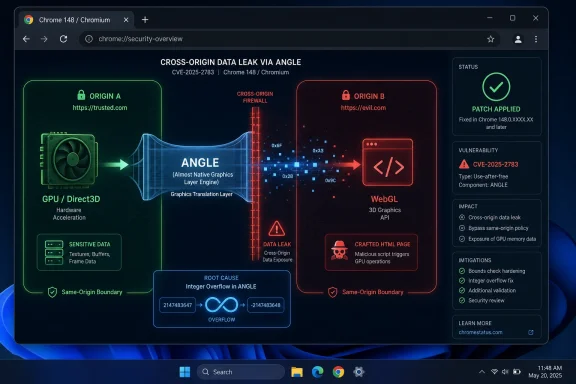
Task: Click the overflow infinity symbol
Action: point(222,305)
